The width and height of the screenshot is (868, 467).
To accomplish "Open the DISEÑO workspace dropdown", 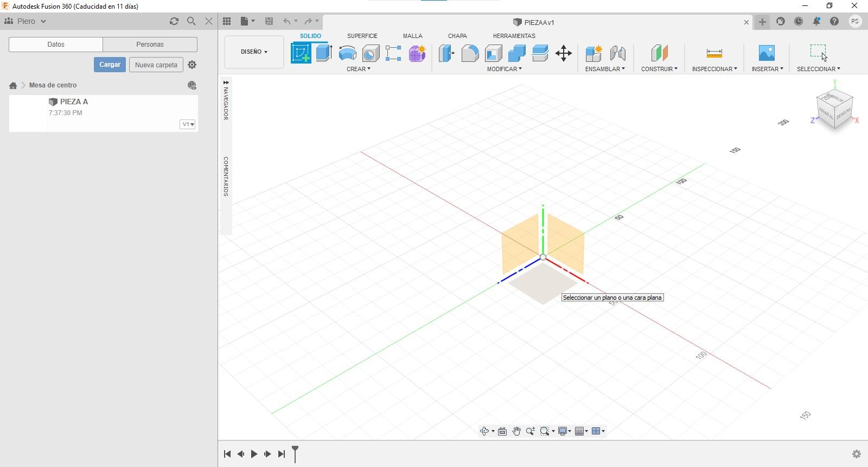I will click(x=254, y=52).
